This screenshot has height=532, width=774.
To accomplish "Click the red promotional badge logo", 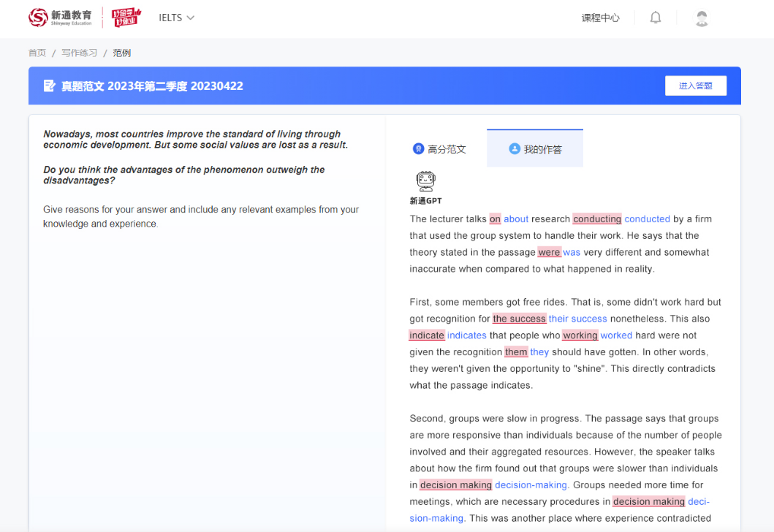I will 126,18.
